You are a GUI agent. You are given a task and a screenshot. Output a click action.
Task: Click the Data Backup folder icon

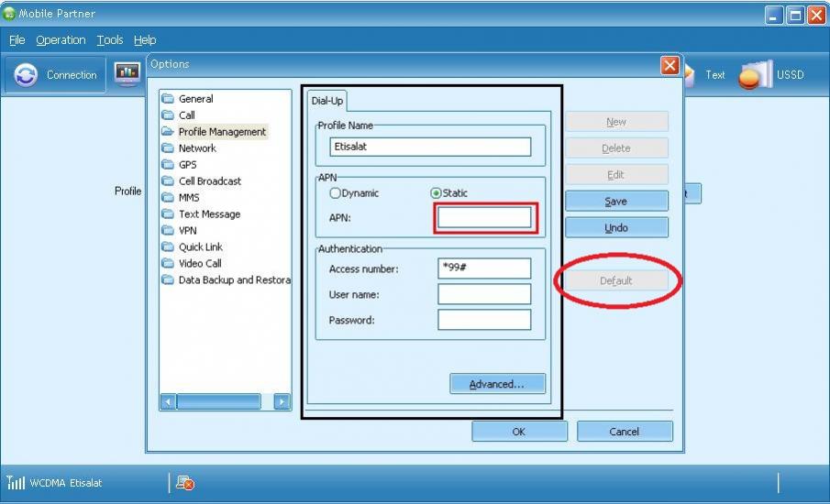pos(168,279)
